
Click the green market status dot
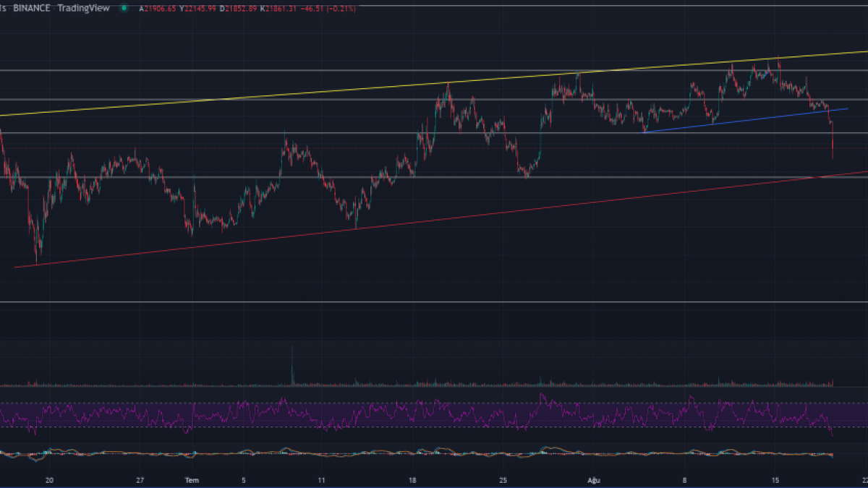tap(124, 8)
